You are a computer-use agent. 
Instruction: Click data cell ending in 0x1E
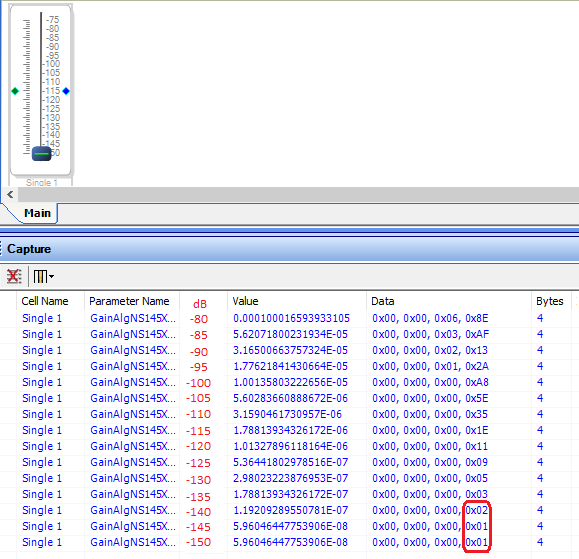430,431
